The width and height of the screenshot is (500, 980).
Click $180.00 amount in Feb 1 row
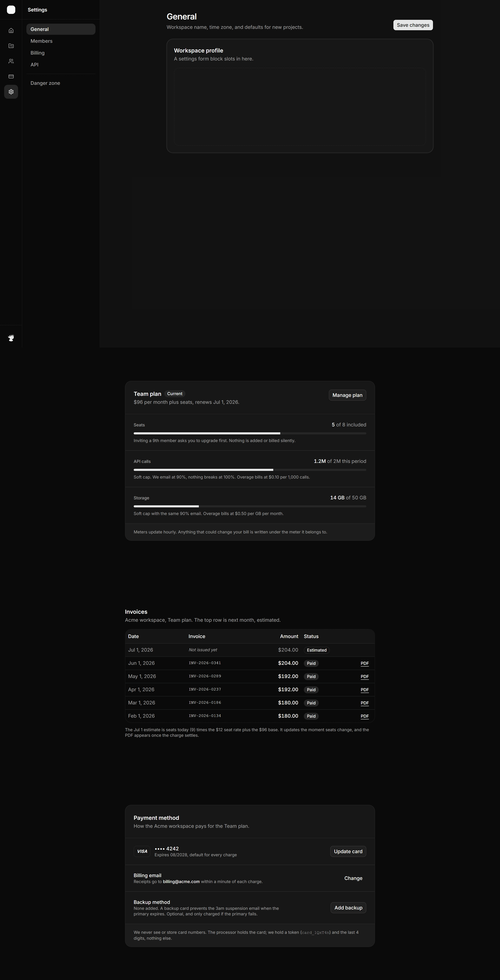point(288,716)
